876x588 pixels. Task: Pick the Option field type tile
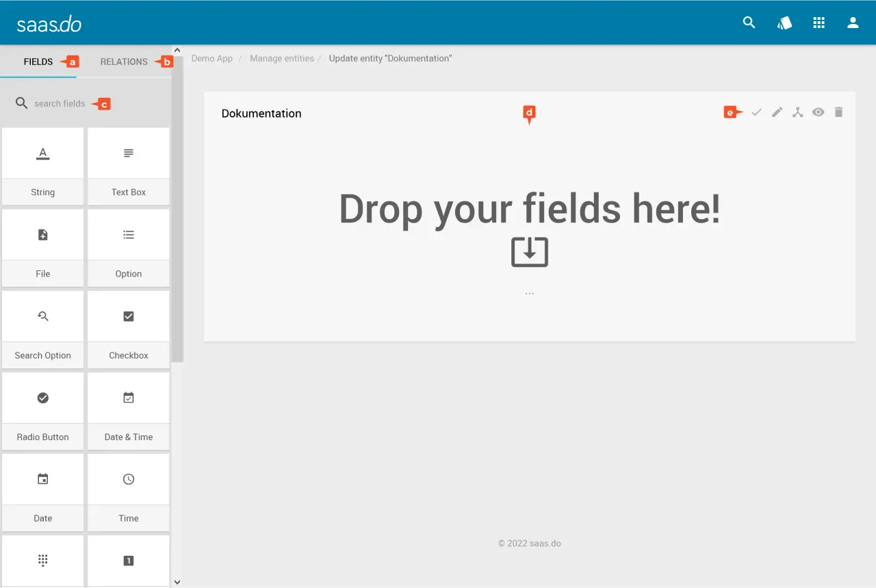click(x=129, y=247)
